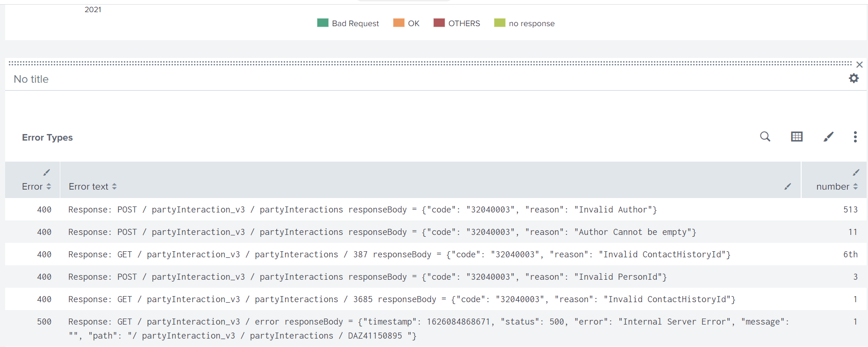
Task: Select the Invalid PersonId error row
Action: pos(436,276)
